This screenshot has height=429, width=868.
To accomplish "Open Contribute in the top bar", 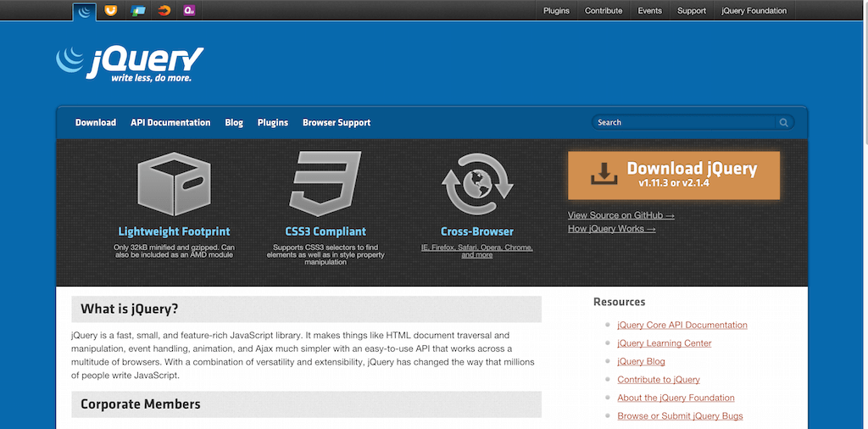I will (604, 10).
